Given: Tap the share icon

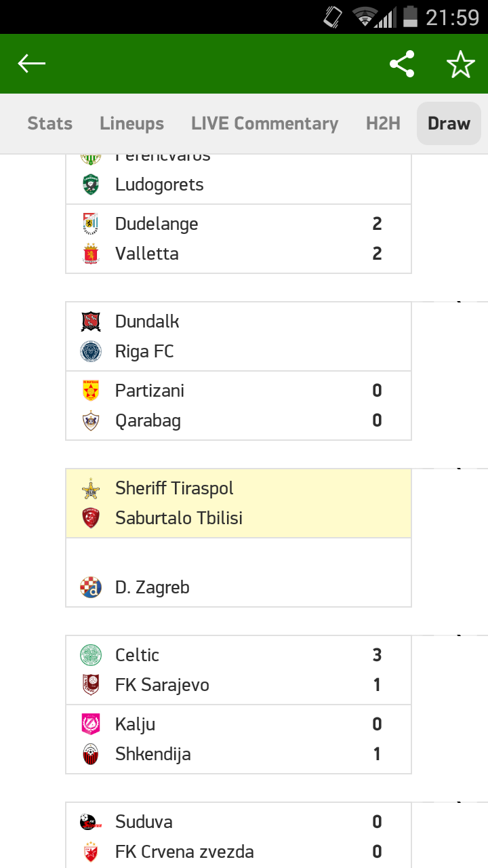Looking at the screenshot, I should click(x=402, y=64).
